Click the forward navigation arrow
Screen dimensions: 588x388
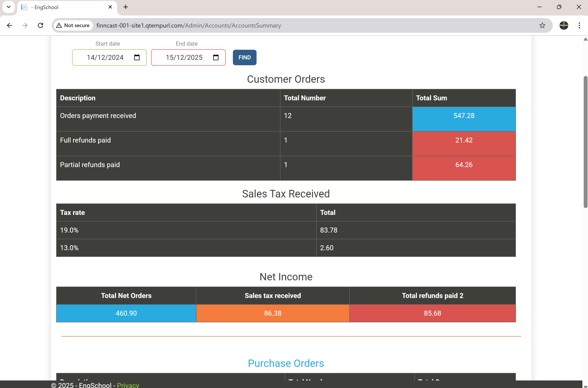(x=25, y=25)
